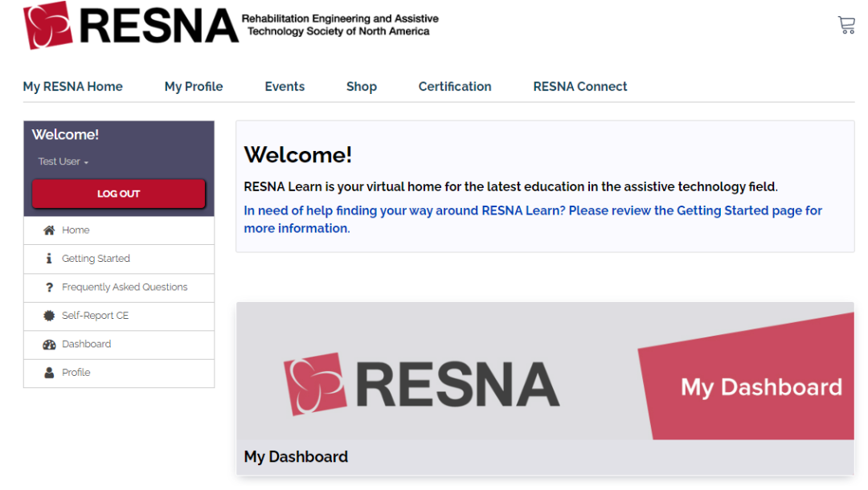Expand the Test User dropdown
Viewport: 868px width, 490px height.
point(63,161)
